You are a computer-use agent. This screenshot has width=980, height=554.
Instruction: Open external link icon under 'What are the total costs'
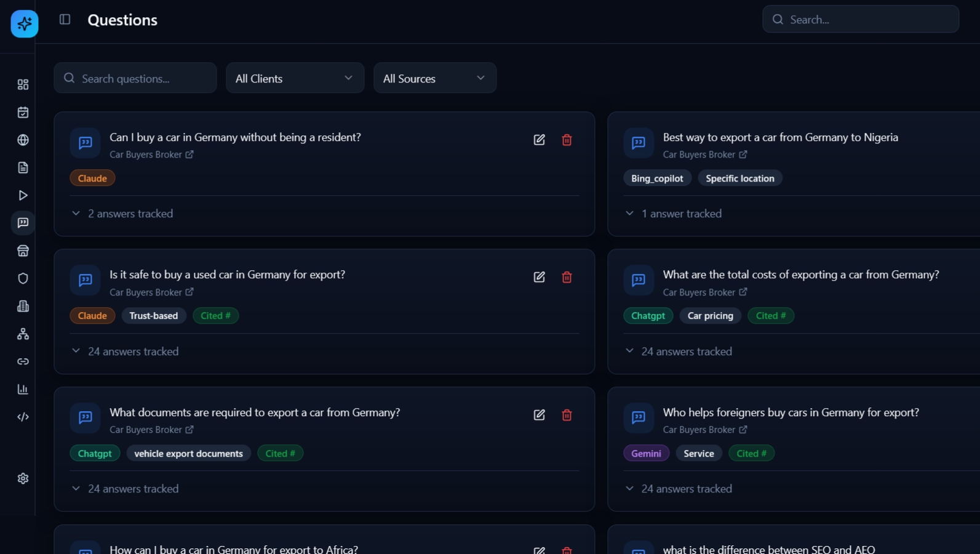click(x=743, y=292)
